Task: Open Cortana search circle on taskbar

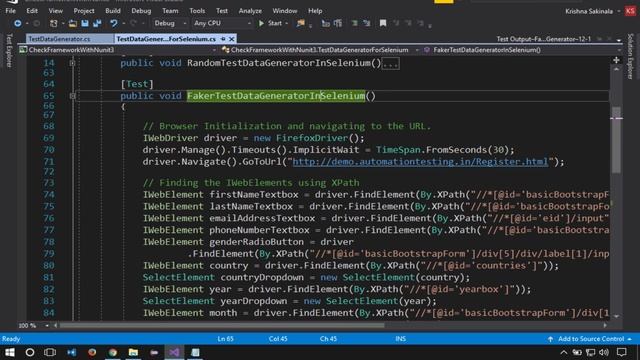Action: coord(30,352)
